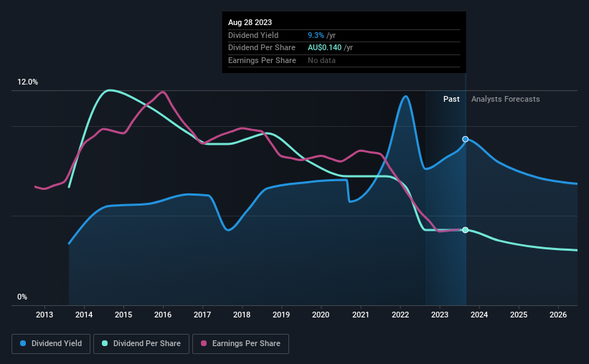Click the 2021 x-axis label
589x364 pixels.
(361, 315)
